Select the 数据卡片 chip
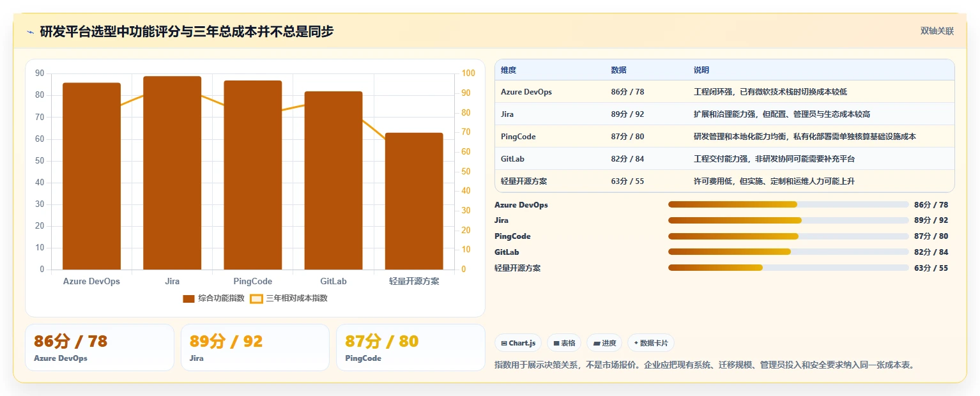This screenshot has height=396, width=980. coord(651,343)
